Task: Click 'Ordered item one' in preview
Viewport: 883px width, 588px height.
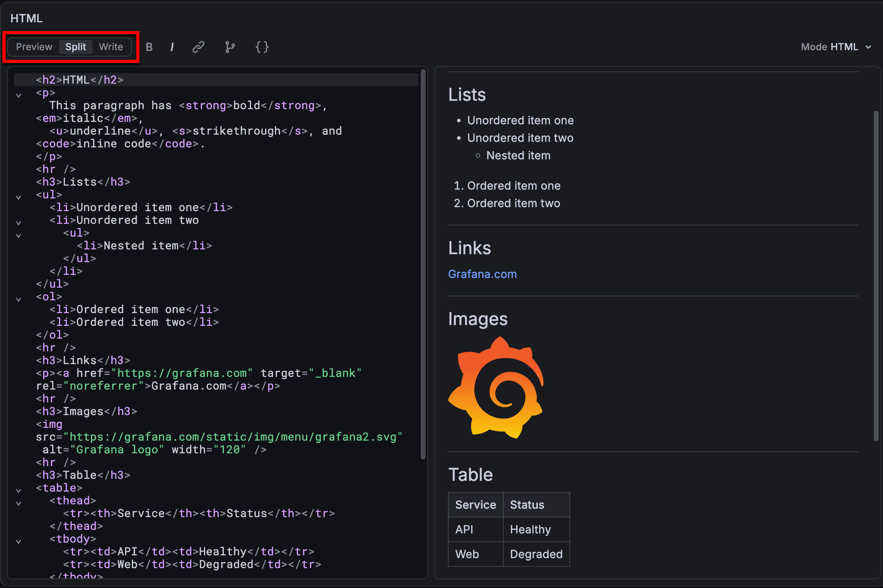Action: tap(514, 186)
